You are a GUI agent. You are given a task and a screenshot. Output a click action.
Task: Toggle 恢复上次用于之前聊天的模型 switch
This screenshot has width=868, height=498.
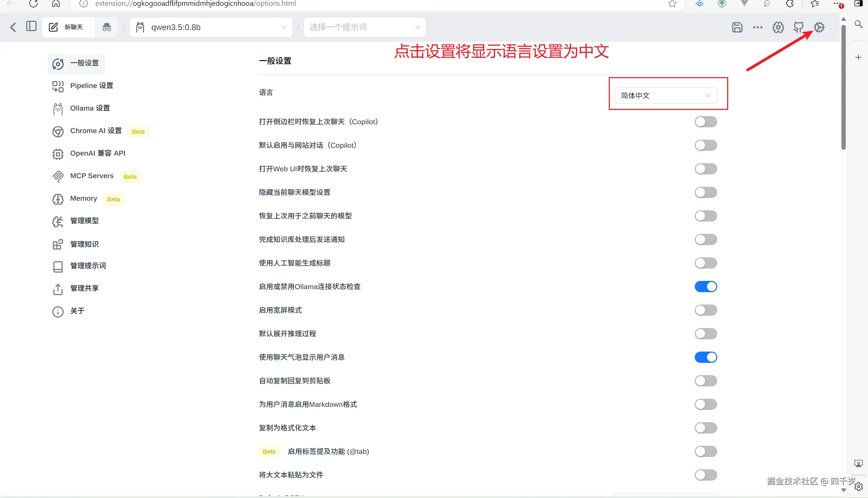click(706, 216)
